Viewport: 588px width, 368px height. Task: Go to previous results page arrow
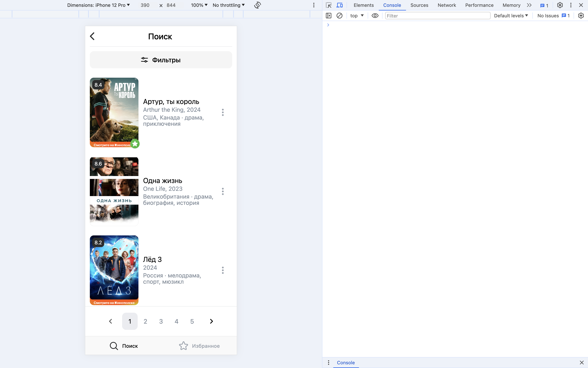[111, 321]
